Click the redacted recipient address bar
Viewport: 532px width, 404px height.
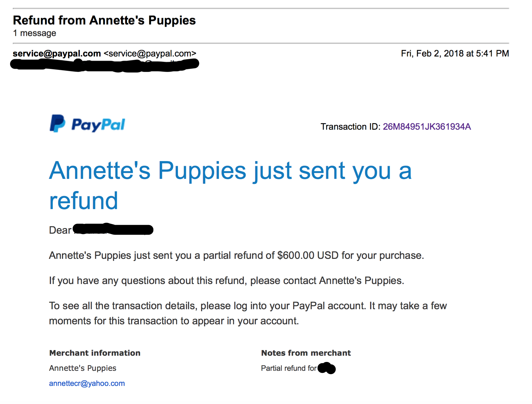click(x=105, y=65)
